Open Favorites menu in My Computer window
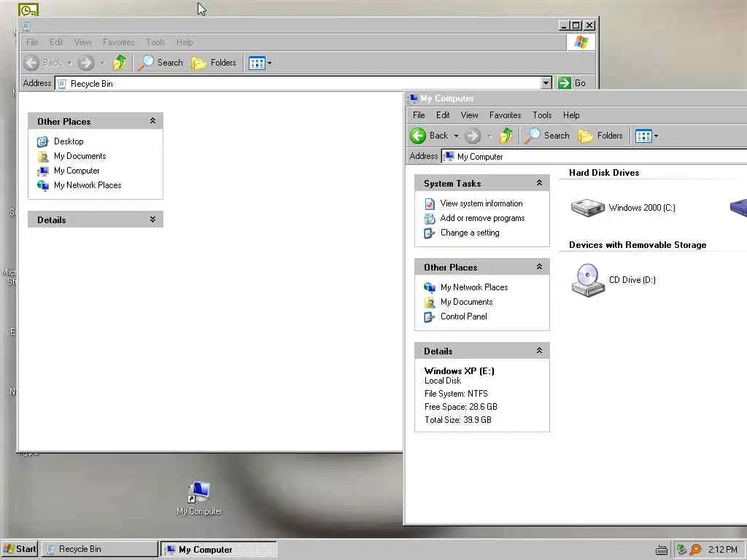This screenshot has width=747, height=560. 505,115
